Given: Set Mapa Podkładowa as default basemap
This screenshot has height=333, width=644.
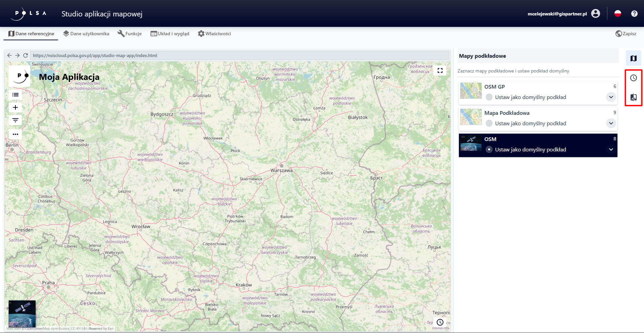Looking at the screenshot, I should click(x=489, y=124).
